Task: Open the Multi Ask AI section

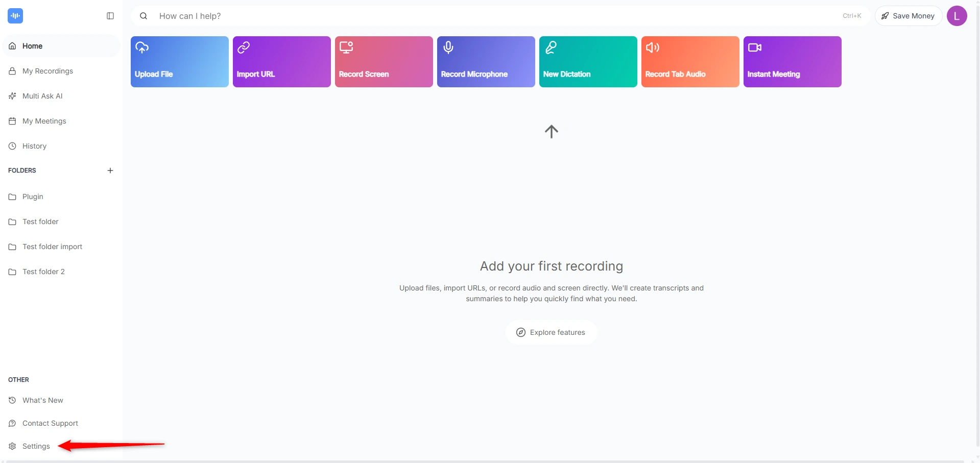Action: tap(42, 95)
